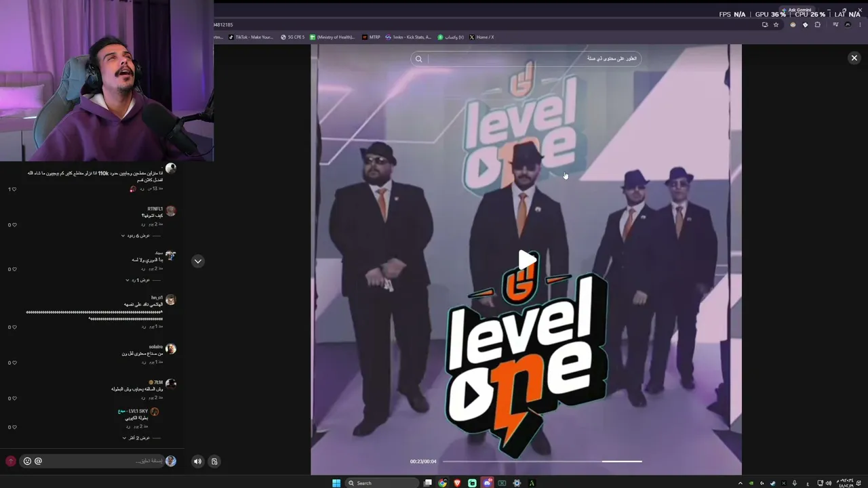Open the browser extensions puzzle icon
Screen dimensions: 868x488
818,24
